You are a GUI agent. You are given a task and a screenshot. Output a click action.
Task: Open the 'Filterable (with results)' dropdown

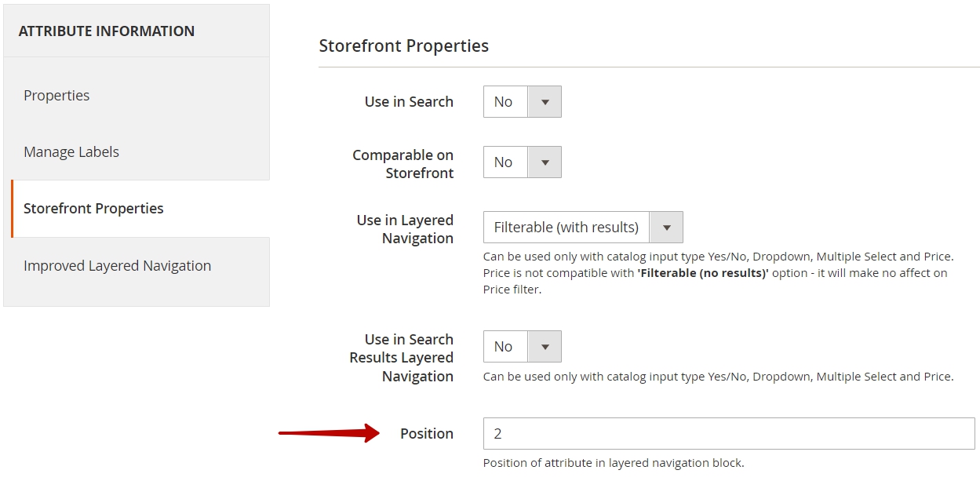click(583, 228)
